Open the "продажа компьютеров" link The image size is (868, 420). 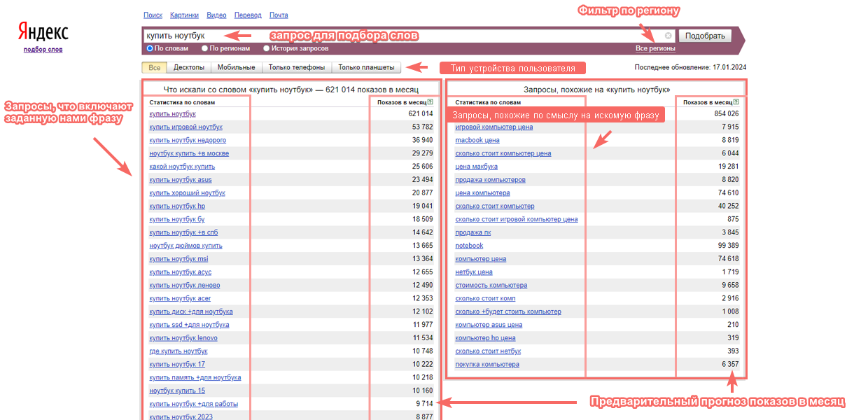click(x=490, y=180)
